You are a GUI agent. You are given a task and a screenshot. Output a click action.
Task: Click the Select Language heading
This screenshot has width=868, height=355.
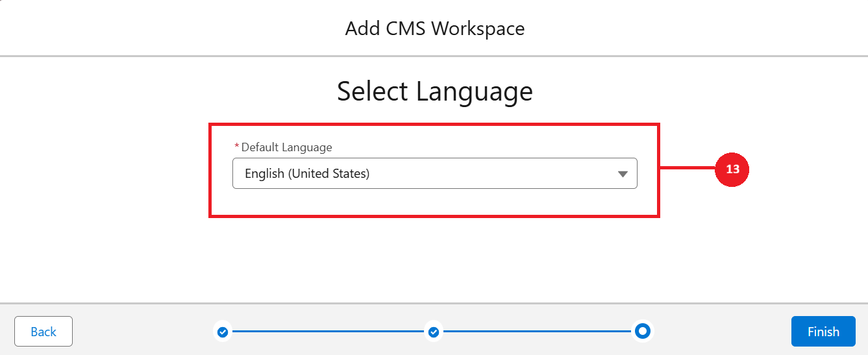[434, 92]
